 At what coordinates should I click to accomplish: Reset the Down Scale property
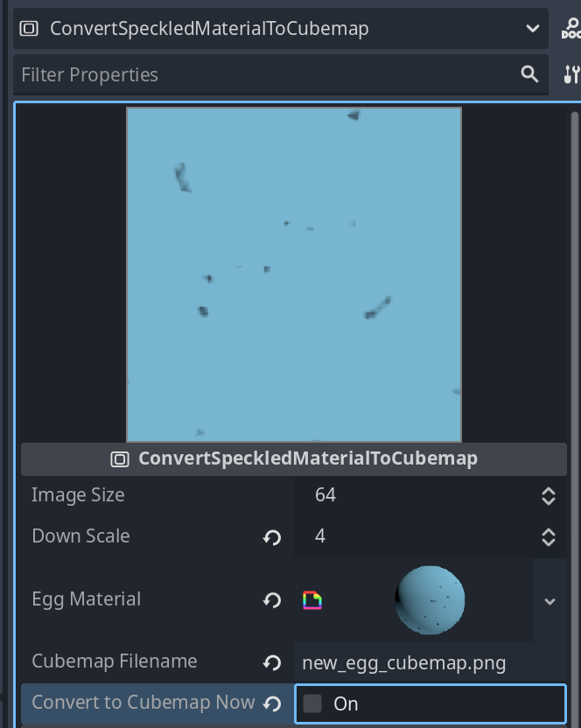pos(272,536)
